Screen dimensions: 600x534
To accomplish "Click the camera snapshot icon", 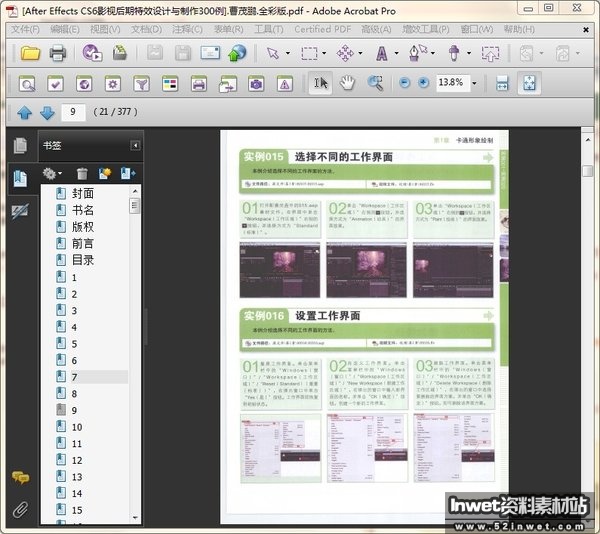I will [256, 83].
